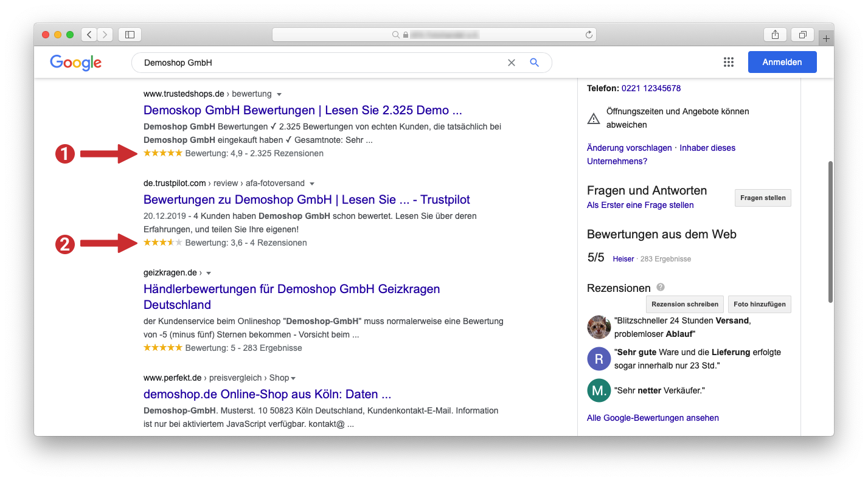Reload the page using the refresh icon
The image size is (868, 481).
589,35
